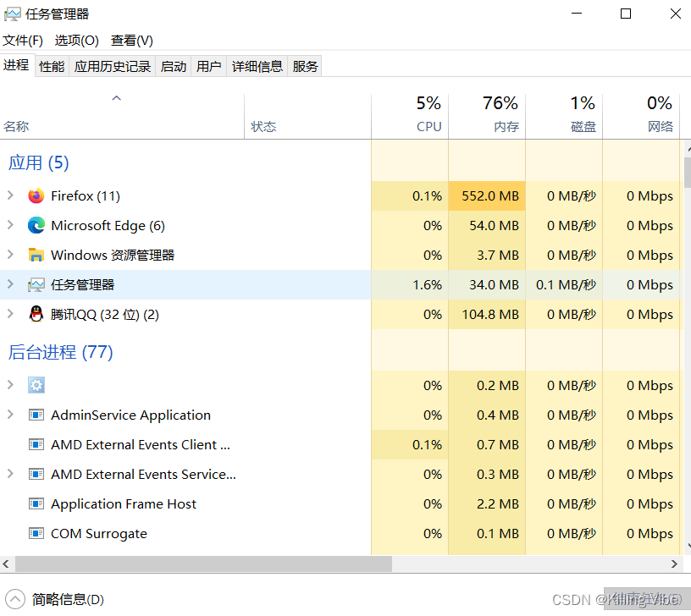Viewport: 691px width, 616px height.
Task: Expand the Microsoft Edge (6) group
Action: [x=10, y=225]
